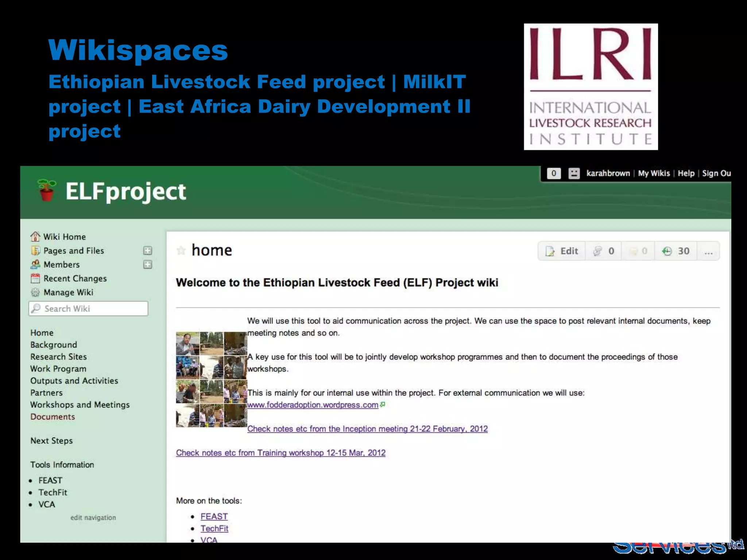
Task: Click the search magnifier icon
Action: point(36,308)
